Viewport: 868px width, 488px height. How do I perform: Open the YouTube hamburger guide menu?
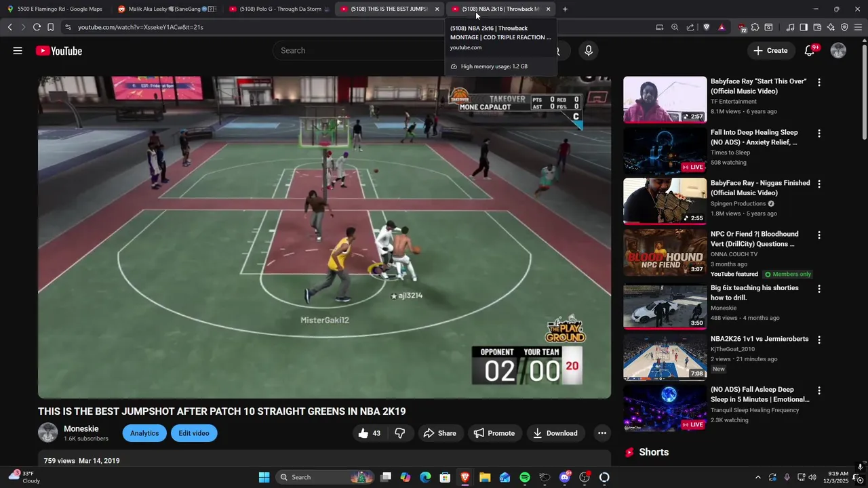[x=18, y=51]
